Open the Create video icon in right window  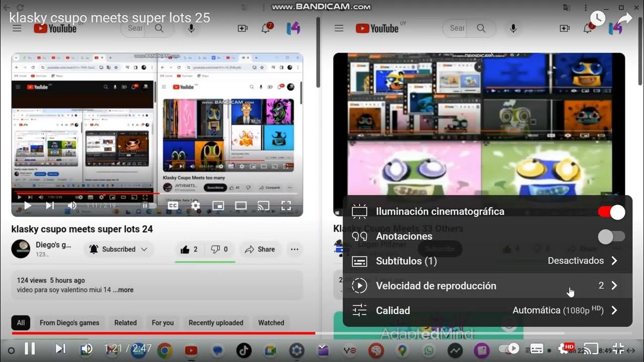coord(565,29)
